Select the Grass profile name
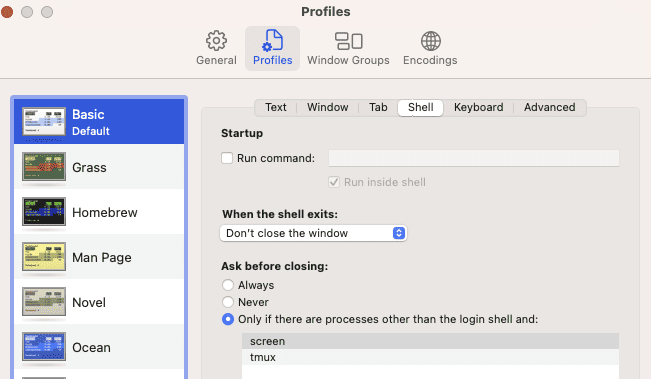Viewport: 651px width, 379px height. coord(89,168)
